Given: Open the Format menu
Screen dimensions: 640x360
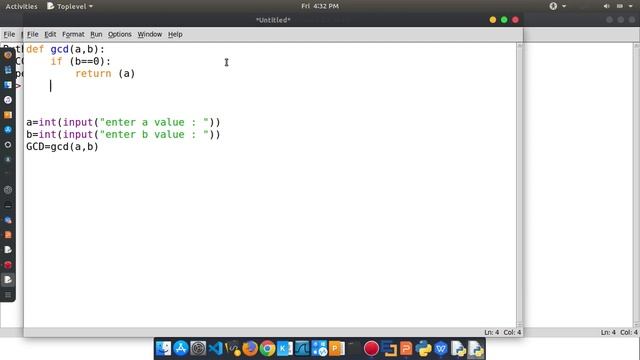Looking at the screenshot, I should click(x=73, y=34).
